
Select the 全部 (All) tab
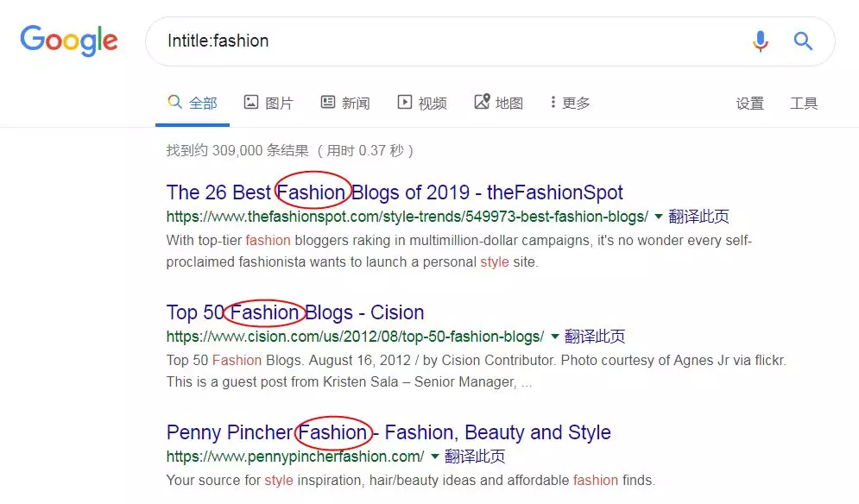coord(193,103)
